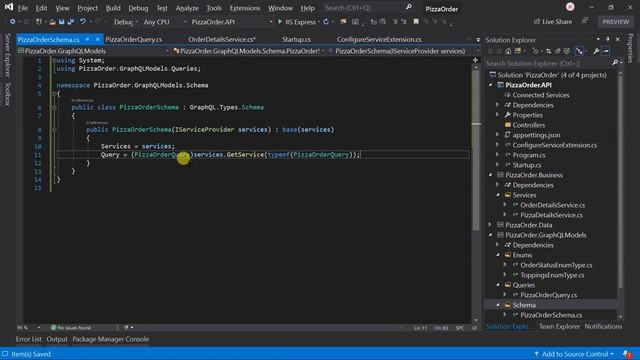Switch to the Startup.cs tab
Image resolution: width=640 pixels, height=360 pixels.
pos(296,40)
